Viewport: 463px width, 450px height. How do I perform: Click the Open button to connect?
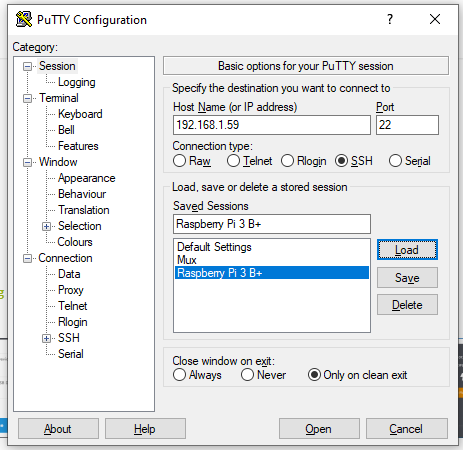click(x=319, y=429)
